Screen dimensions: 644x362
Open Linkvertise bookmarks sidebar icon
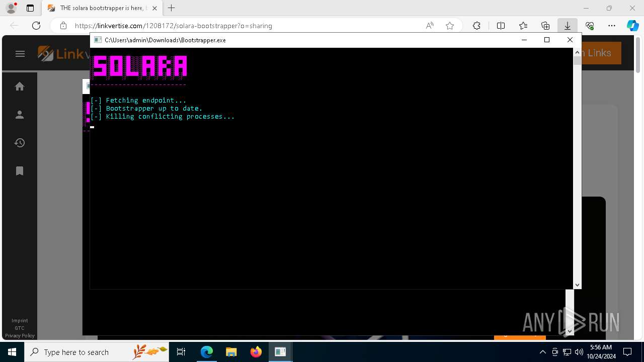pyautogui.click(x=20, y=171)
